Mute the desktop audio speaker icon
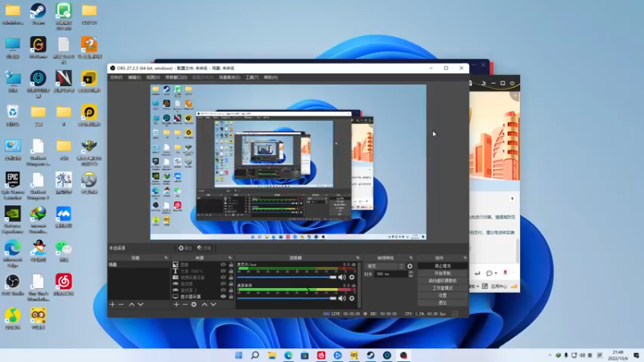The height and width of the screenshot is (362, 644). [x=341, y=298]
